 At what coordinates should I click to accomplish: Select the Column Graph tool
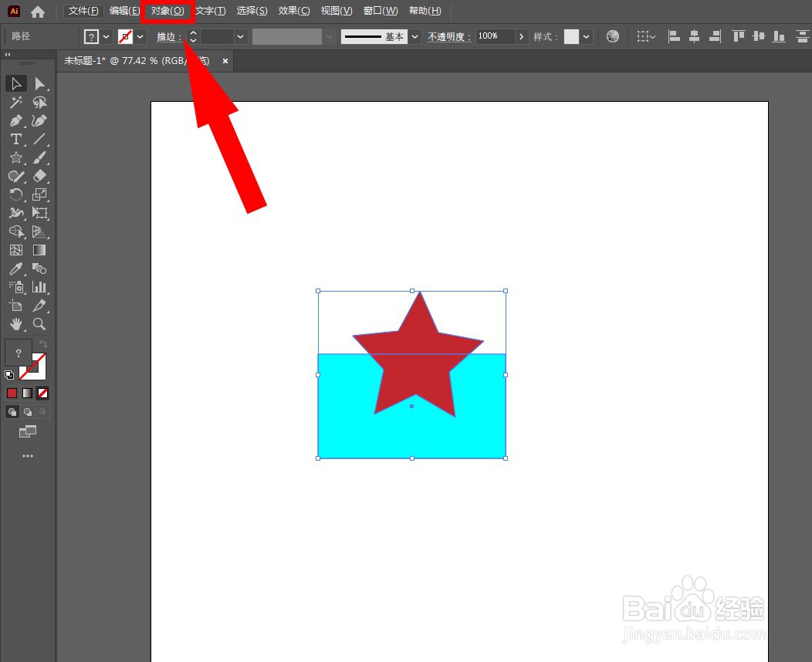pyautogui.click(x=39, y=287)
